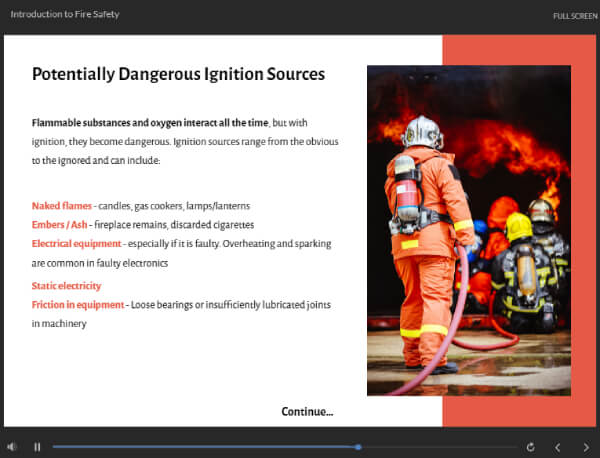Click the blue progress bar handle
Screen dimensions: 600x458
[358, 447]
